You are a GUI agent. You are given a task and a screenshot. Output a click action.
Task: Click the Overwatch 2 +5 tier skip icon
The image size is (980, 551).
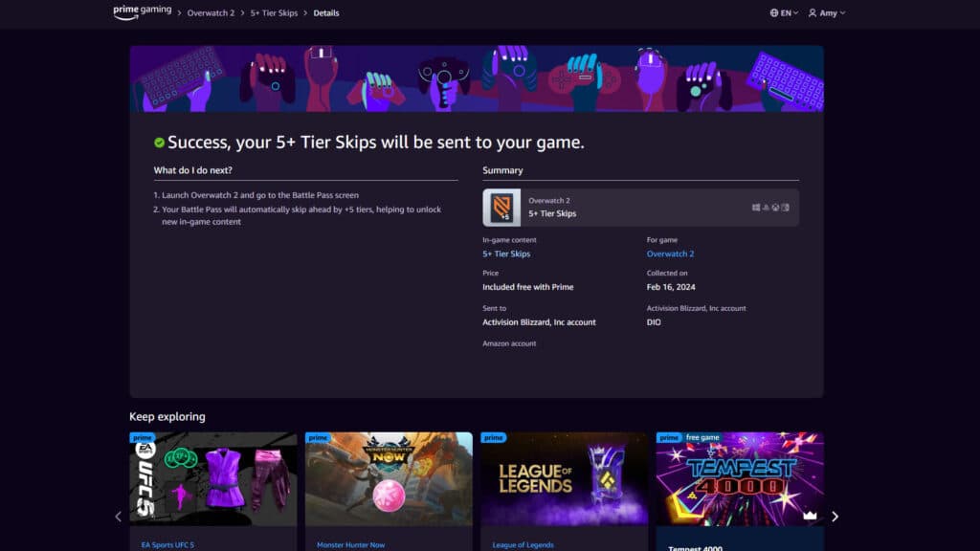click(x=502, y=207)
